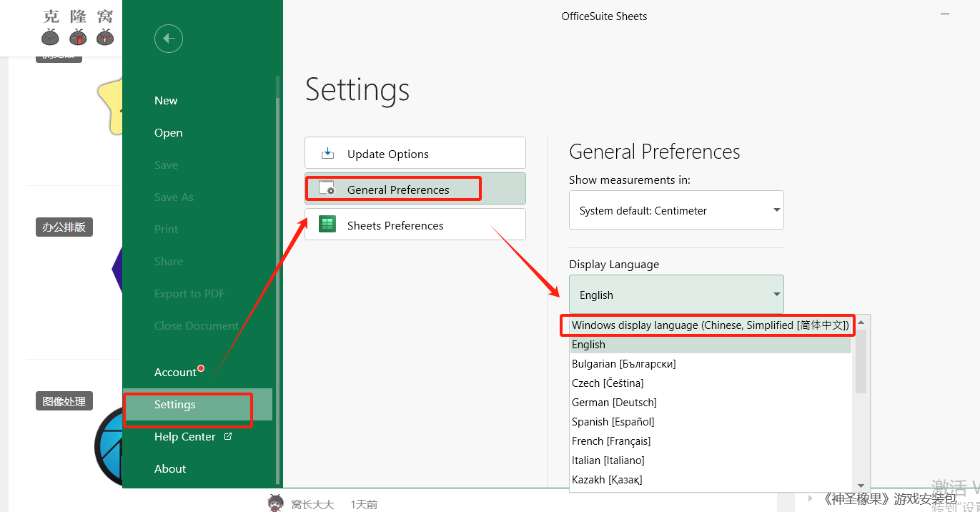Viewport: 980px width, 512px height.
Task: Click the 克隆窝 site logo in background
Action: click(77, 27)
